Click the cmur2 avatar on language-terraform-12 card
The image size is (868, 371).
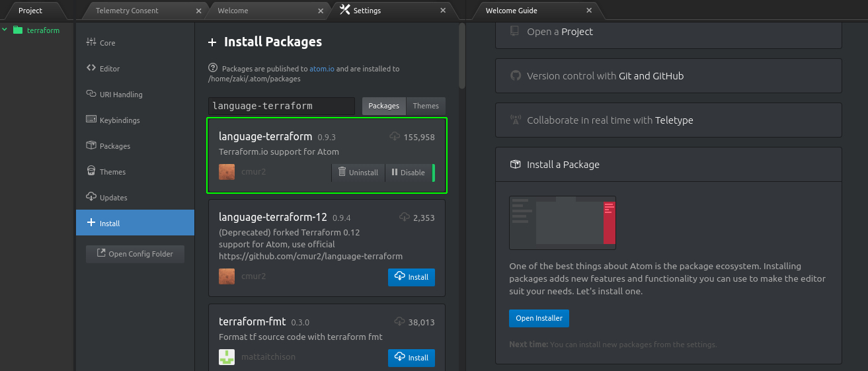click(x=227, y=276)
